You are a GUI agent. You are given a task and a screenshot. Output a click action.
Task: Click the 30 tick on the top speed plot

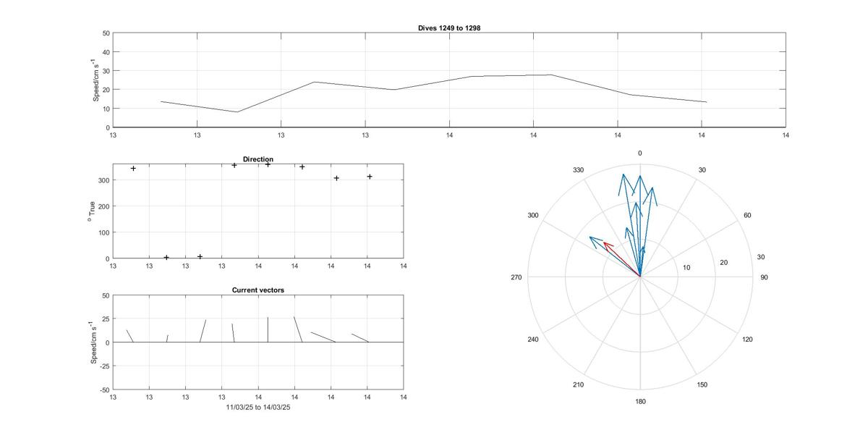(106, 71)
